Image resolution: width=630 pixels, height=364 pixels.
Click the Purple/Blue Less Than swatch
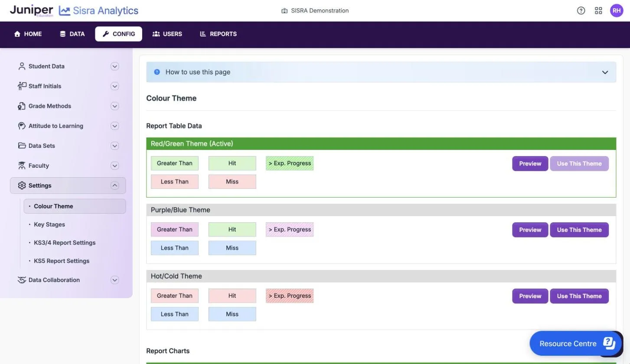click(175, 248)
